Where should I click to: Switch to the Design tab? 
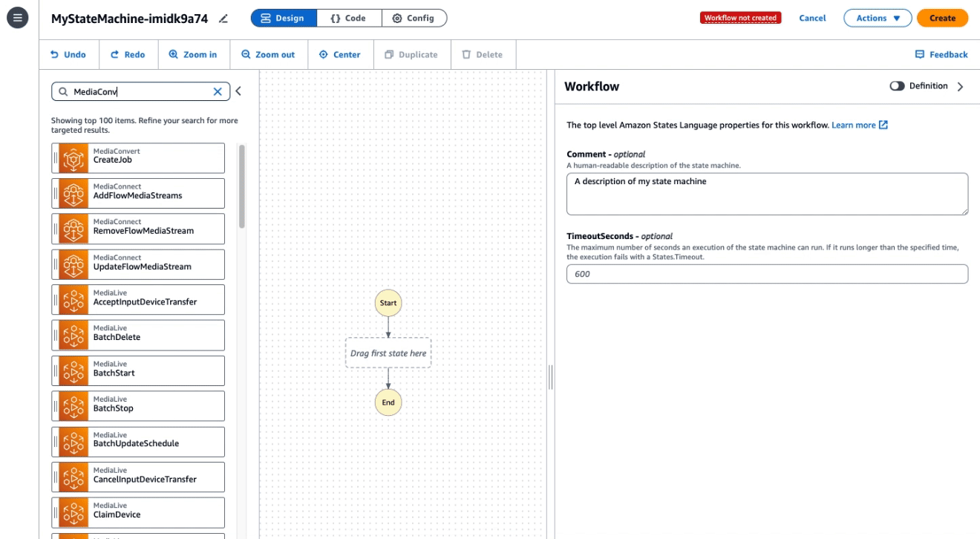coord(284,19)
